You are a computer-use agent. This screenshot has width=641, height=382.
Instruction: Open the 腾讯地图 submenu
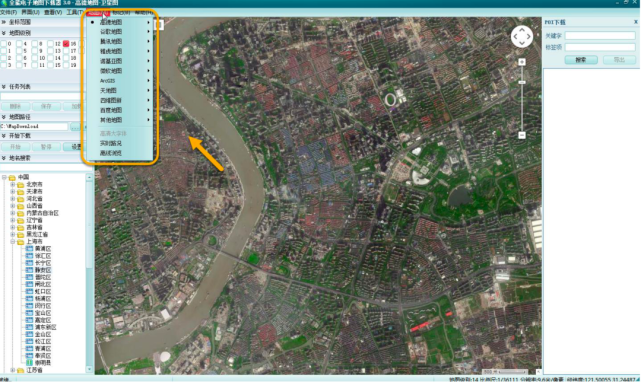tap(120, 41)
